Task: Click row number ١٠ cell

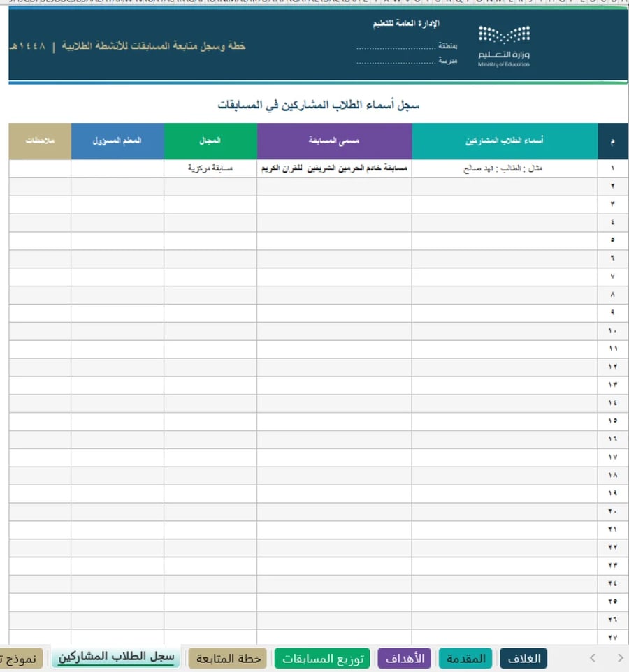Action: click(613, 331)
